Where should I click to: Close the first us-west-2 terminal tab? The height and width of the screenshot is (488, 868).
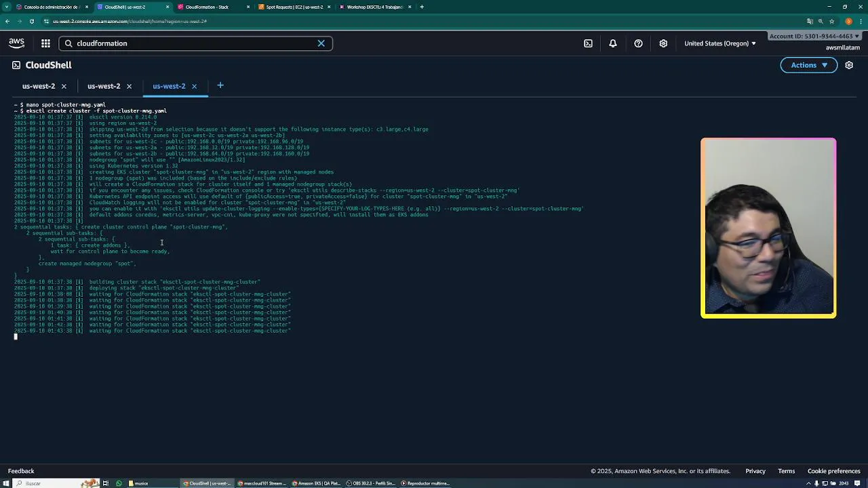point(64,86)
